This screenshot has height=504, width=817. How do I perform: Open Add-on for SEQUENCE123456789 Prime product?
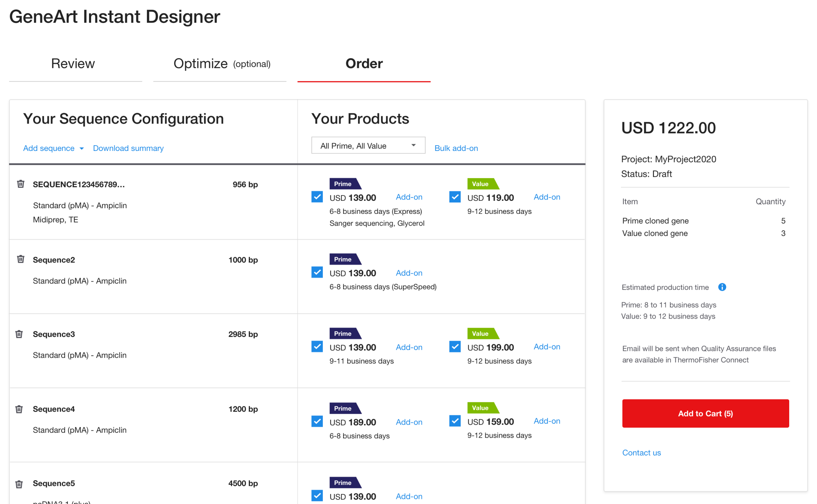point(409,197)
